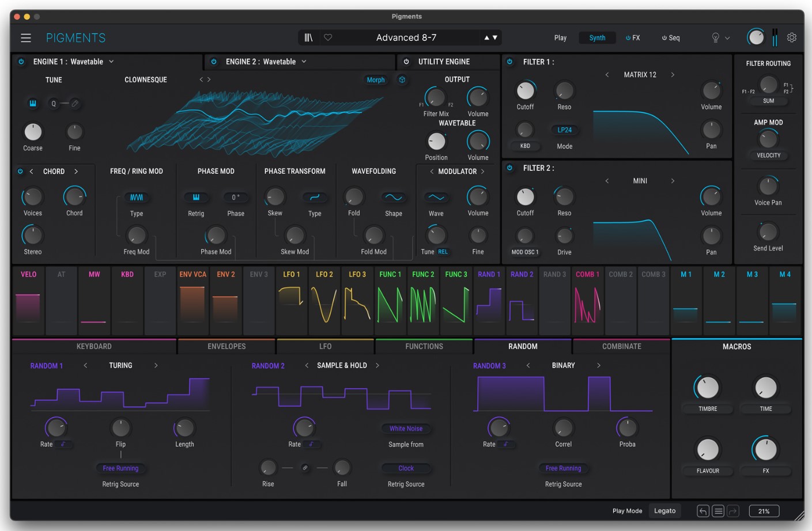Open the settings gear icon
This screenshot has height=531, width=812.
coord(792,37)
